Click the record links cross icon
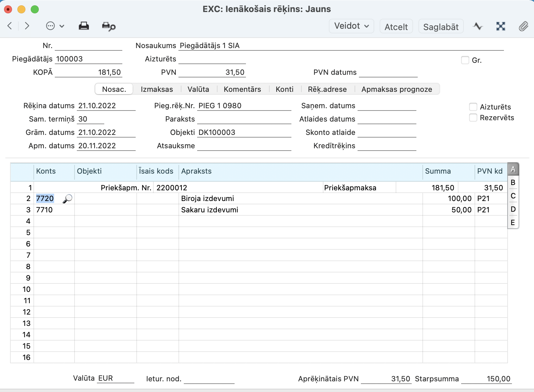 tap(501, 26)
